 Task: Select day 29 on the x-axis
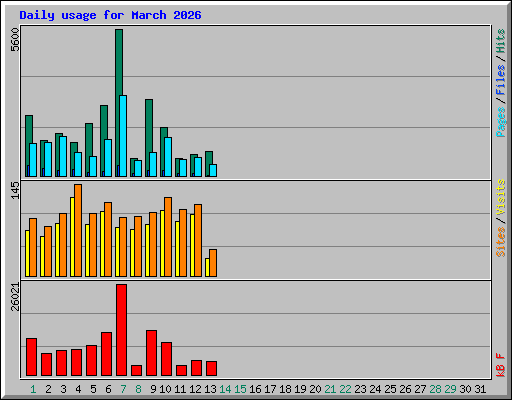450,389
